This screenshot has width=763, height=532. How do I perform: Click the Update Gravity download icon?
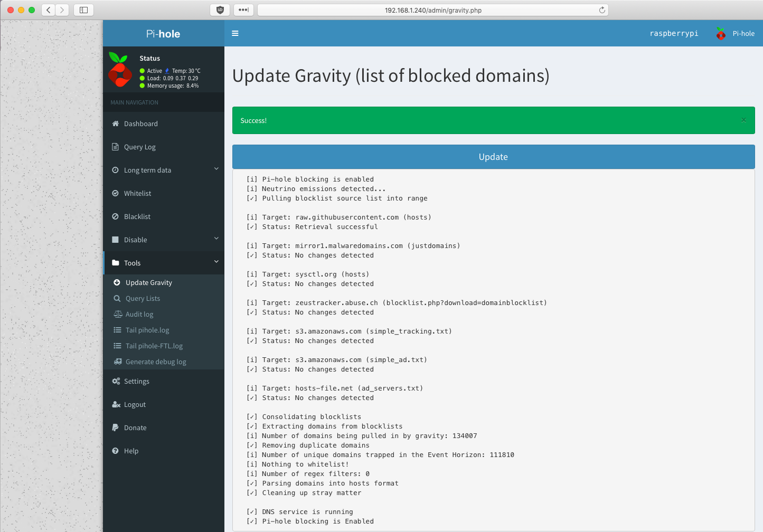[117, 282]
